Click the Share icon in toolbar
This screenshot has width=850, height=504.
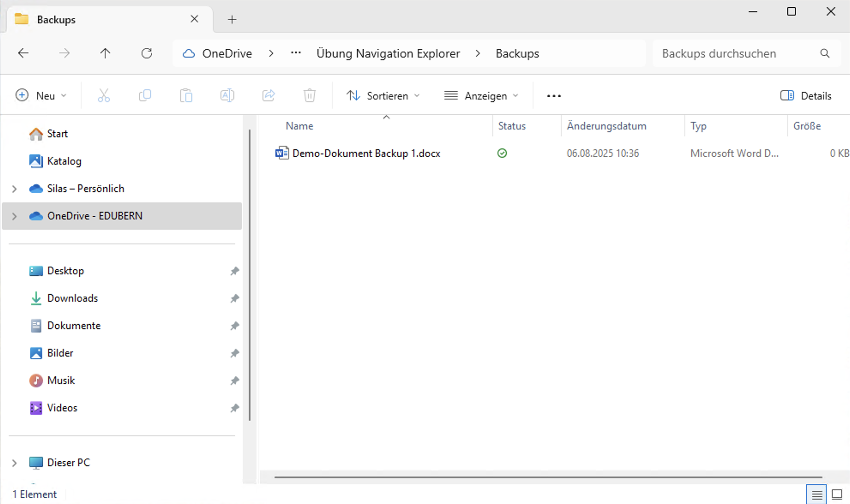click(268, 96)
